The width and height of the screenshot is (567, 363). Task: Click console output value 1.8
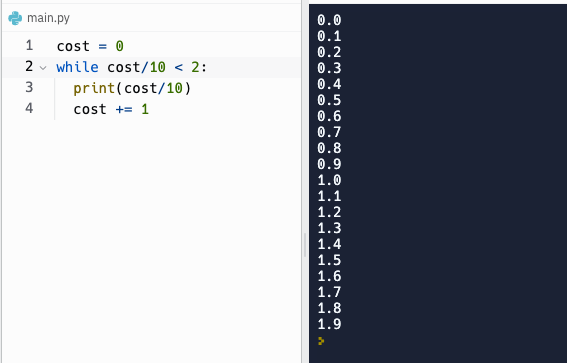click(329, 308)
